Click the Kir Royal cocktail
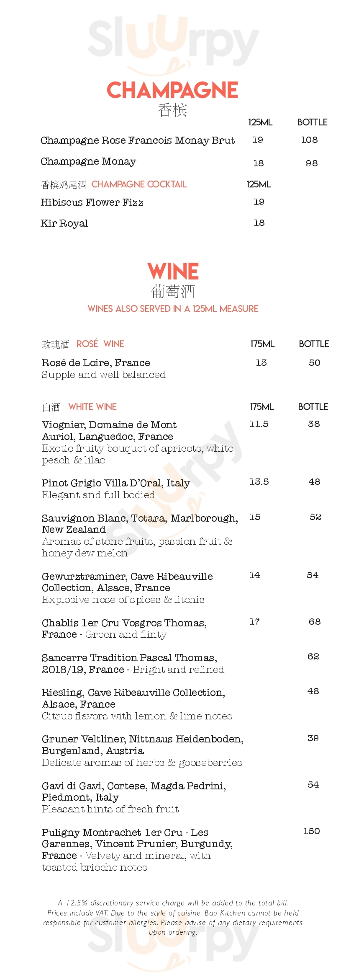The width and height of the screenshot is (346, 980). (x=64, y=223)
